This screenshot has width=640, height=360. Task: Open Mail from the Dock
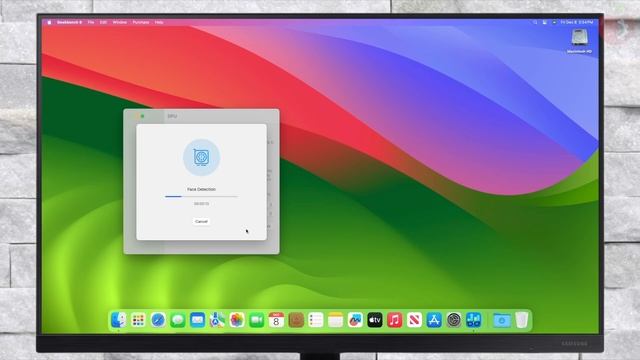[x=198, y=320]
